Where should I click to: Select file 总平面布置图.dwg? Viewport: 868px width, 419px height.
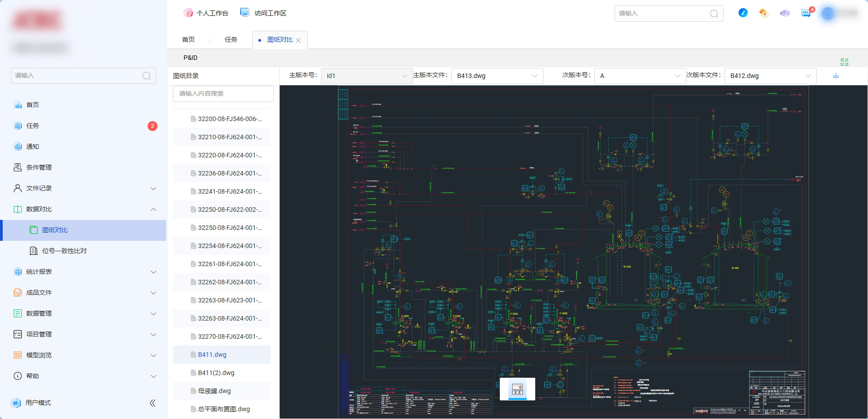click(x=222, y=409)
